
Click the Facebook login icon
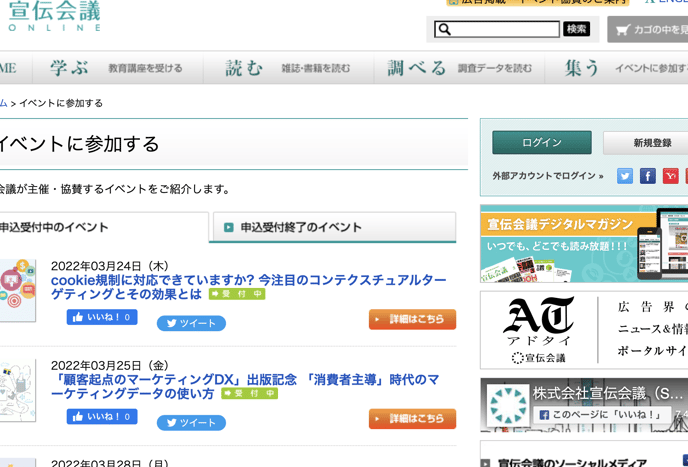[648, 176]
